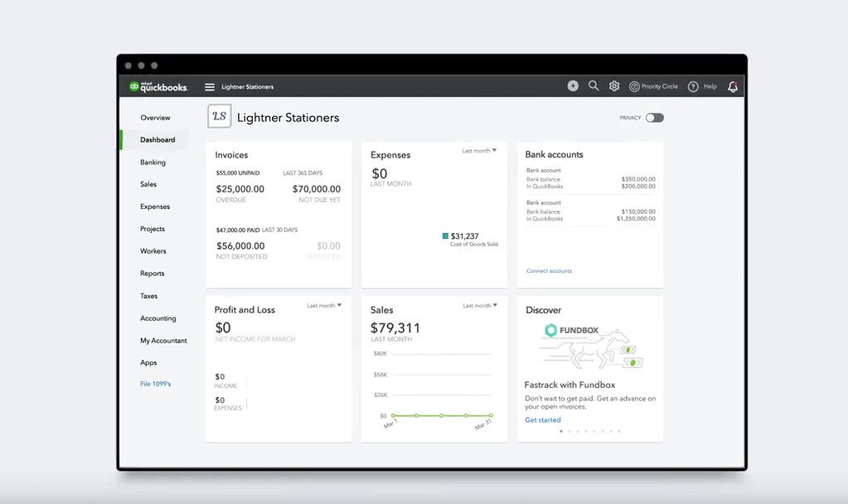The width and height of the screenshot is (848, 504).
Task: Click the Fastrack with Fundbox heading
Action: (x=569, y=385)
